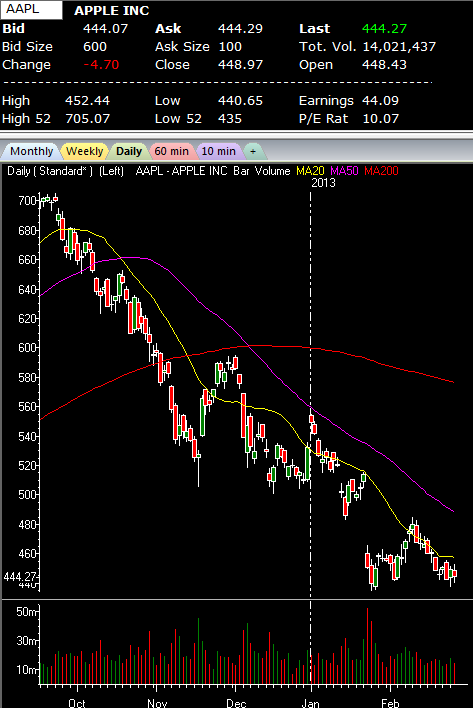Click the APPLE INC company name

111,10
